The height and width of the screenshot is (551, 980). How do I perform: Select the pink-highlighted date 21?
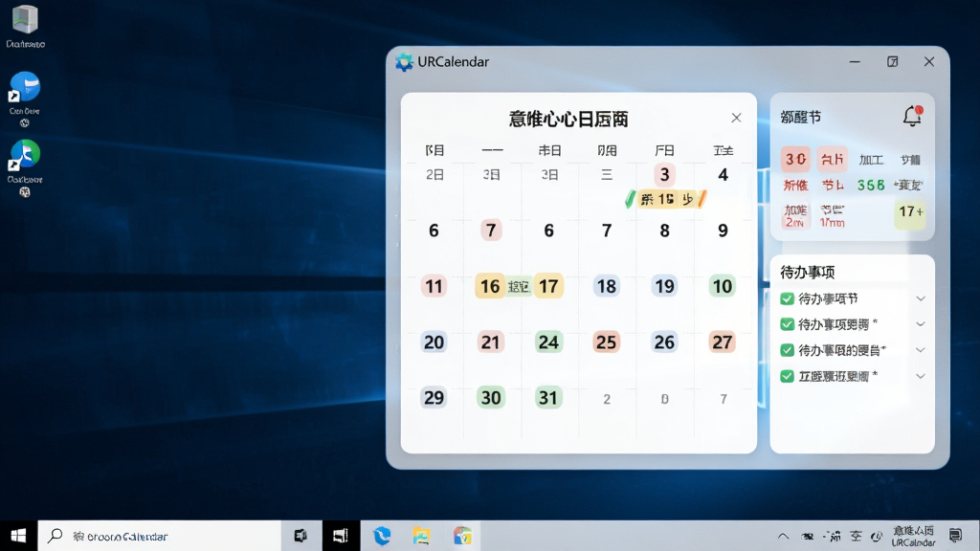[x=491, y=342]
